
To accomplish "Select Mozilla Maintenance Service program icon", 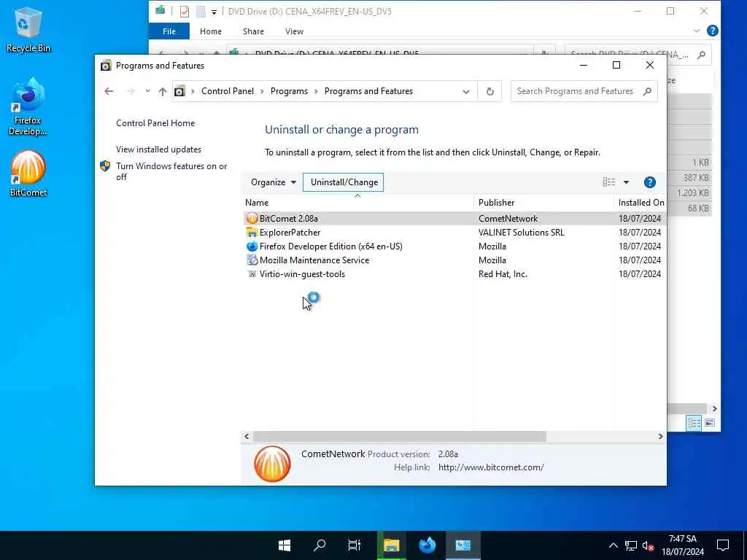I will coord(252,260).
